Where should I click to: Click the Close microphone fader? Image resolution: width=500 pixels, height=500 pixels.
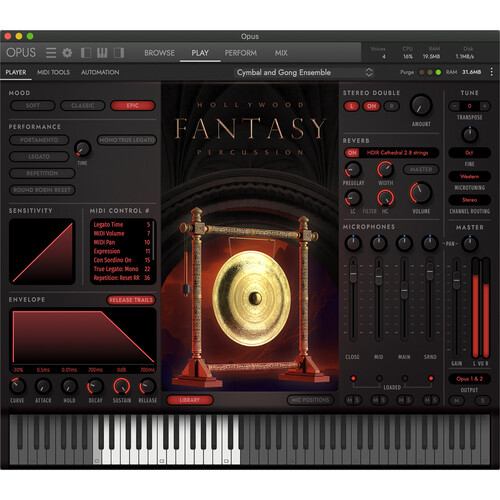pos(353,274)
